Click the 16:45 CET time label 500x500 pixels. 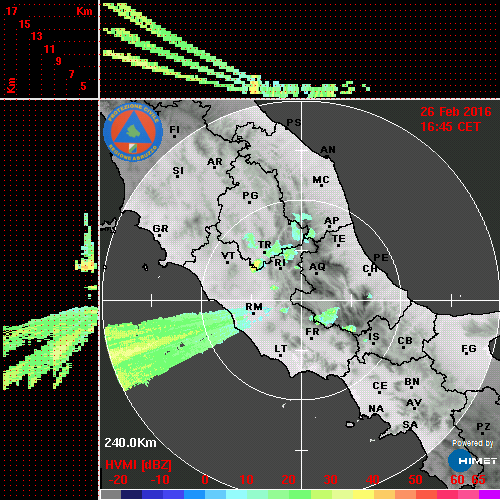(x=450, y=127)
